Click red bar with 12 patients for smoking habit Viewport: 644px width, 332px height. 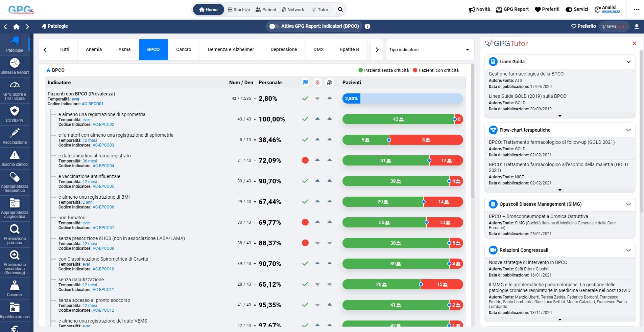coord(446,160)
